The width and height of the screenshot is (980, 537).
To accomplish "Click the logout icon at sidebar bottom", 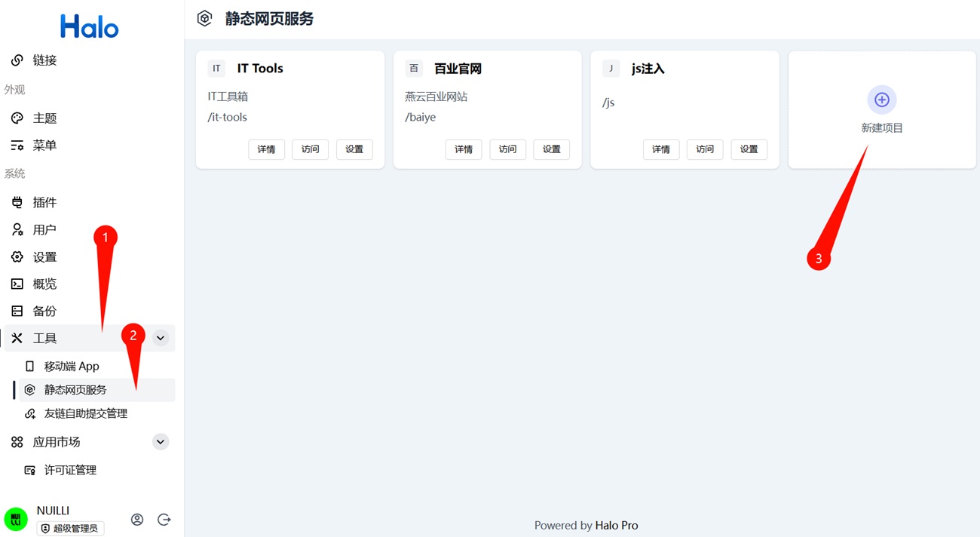I will pyautogui.click(x=164, y=520).
